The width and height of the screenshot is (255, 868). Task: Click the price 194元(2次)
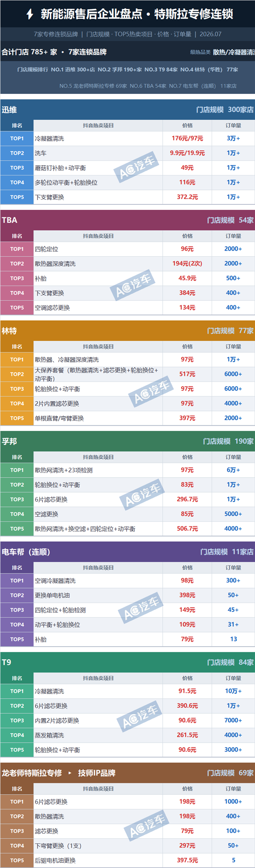[187, 263]
